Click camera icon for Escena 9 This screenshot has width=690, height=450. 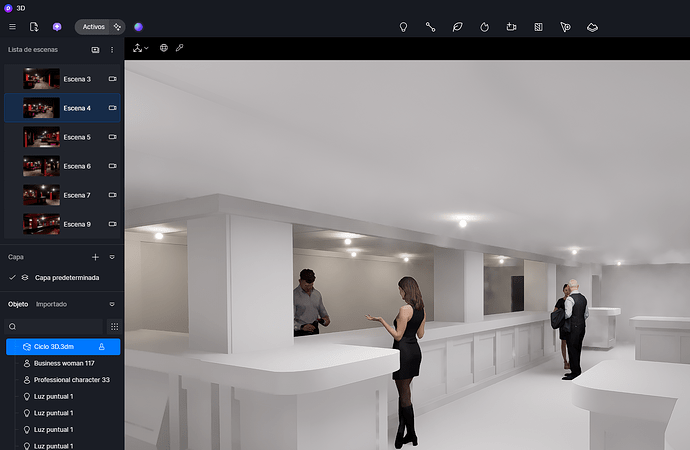[113, 224]
